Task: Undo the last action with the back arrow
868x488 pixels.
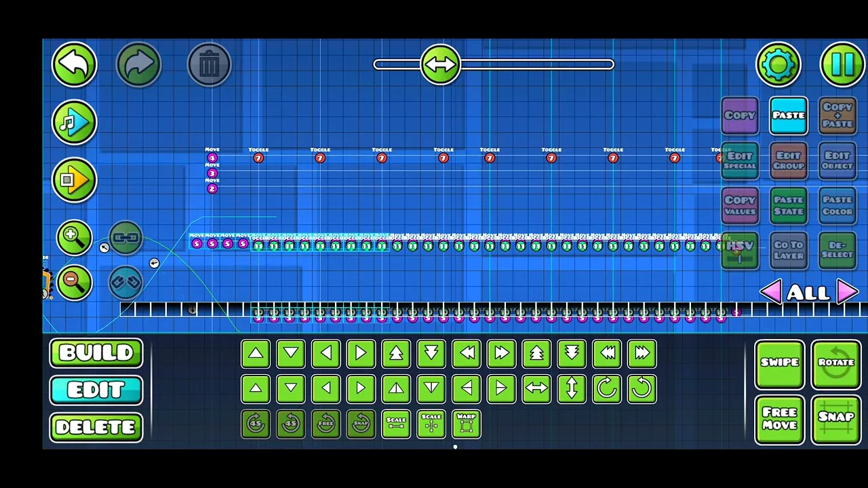Action: click(x=75, y=64)
